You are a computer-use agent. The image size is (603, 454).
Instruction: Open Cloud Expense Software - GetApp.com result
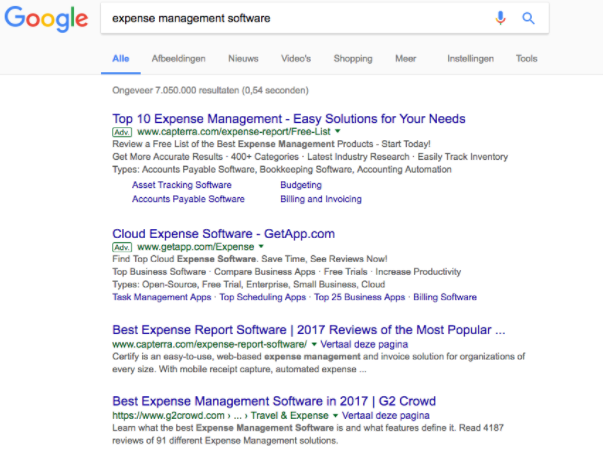(x=223, y=234)
